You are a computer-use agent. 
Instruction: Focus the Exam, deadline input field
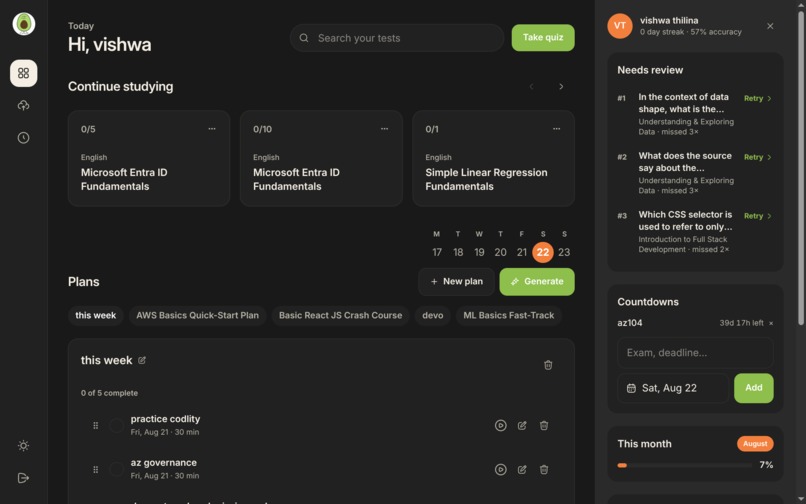pyautogui.click(x=695, y=353)
